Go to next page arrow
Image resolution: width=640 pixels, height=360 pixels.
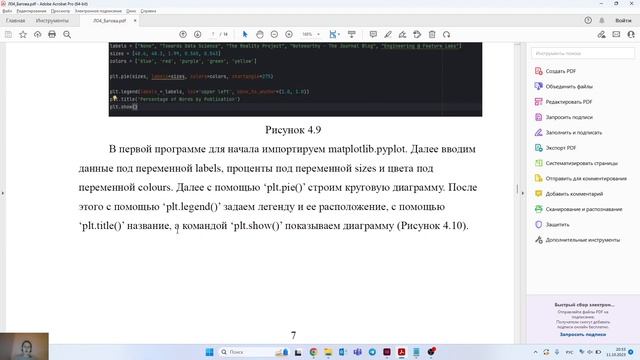click(x=198, y=35)
